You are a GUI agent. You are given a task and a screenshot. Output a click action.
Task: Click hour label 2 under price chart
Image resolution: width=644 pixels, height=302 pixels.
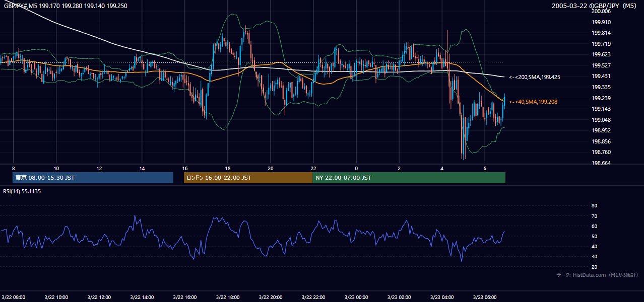(399, 168)
